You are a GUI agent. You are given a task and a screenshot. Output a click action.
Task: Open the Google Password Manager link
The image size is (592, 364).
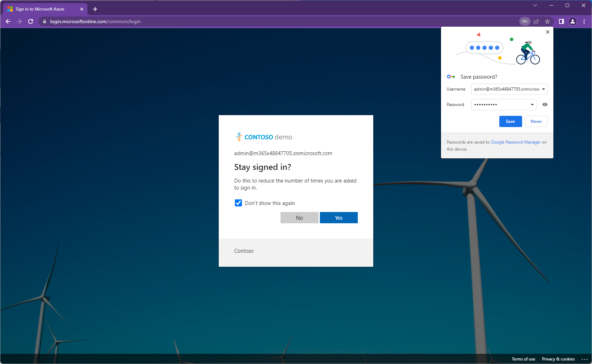(515, 142)
